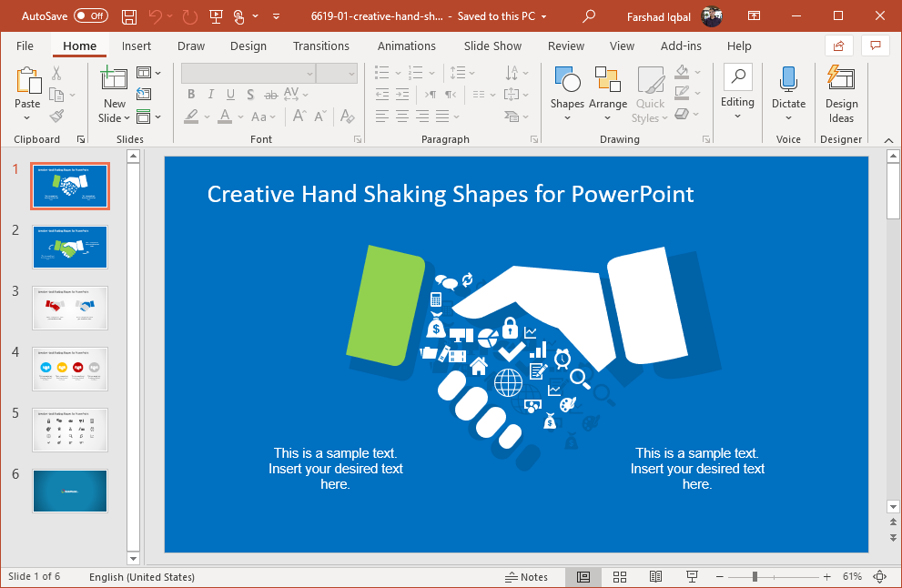The width and height of the screenshot is (902, 588).
Task: Click the zoom slider handle
Action: pos(755,577)
